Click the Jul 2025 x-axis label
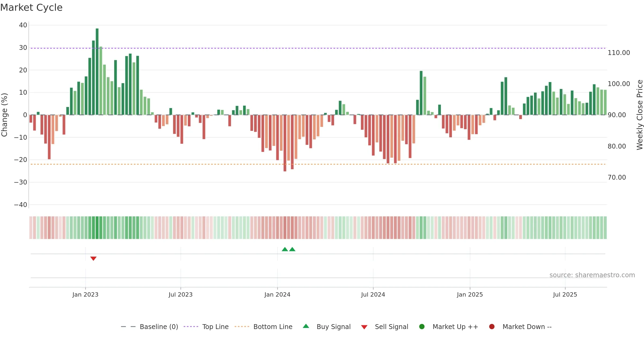The height and width of the screenshot is (362, 644). (565, 295)
